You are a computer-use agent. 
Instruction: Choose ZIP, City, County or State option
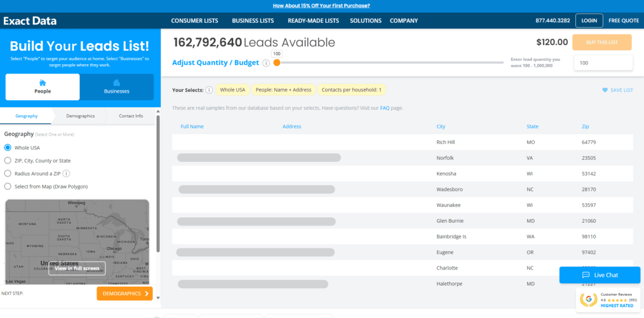click(8, 161)
